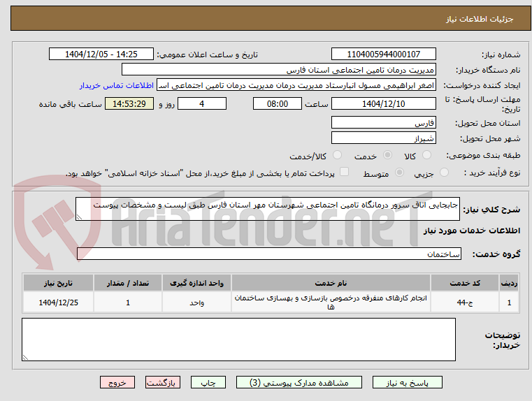
Task: Select the جزیی purchase type radio
Action: click(x=444, y=173)
